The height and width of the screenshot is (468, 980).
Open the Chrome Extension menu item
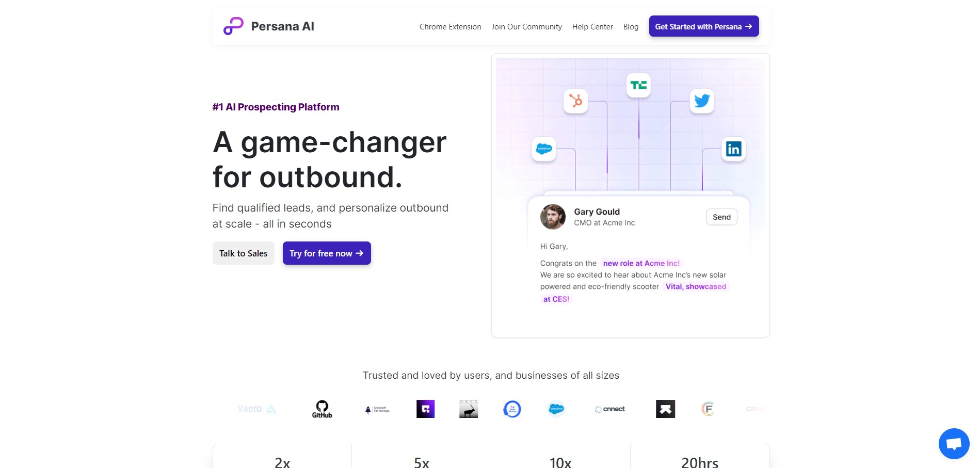coord(450,26)
